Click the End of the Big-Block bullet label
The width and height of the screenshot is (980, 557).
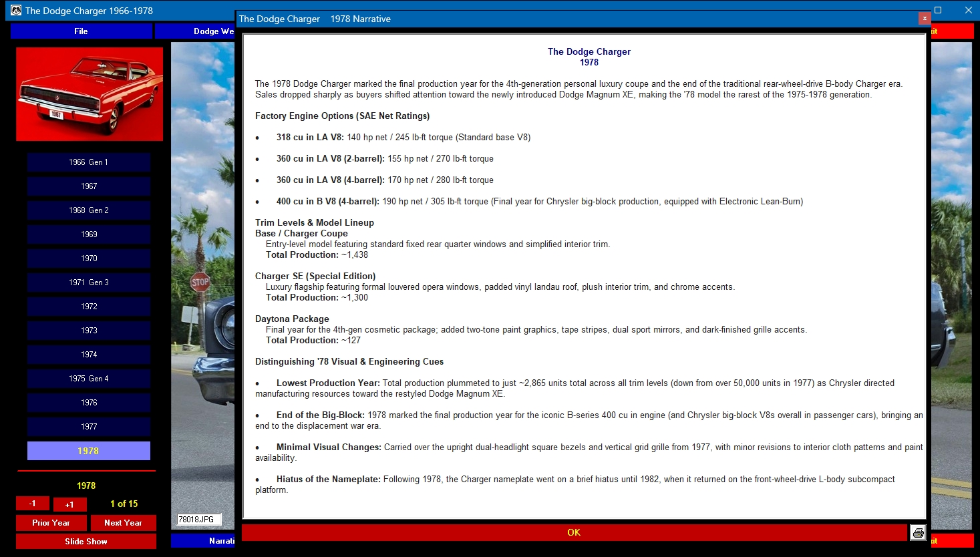pyautogui.click(x=321, y=415)
